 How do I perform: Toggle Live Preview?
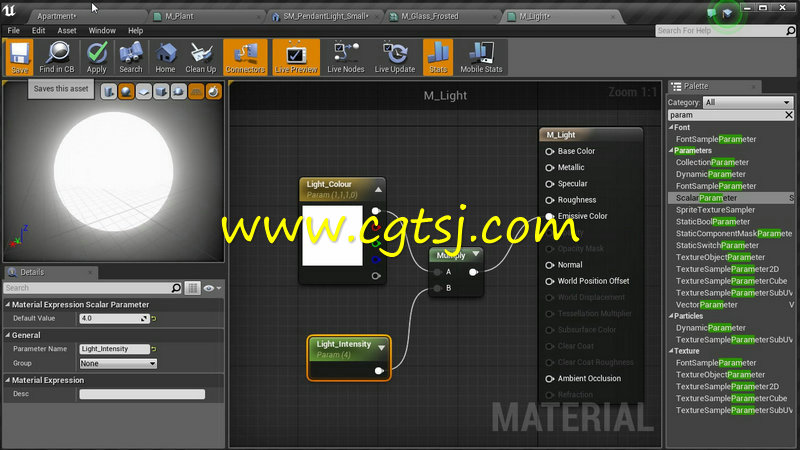[x=296, y=57]
